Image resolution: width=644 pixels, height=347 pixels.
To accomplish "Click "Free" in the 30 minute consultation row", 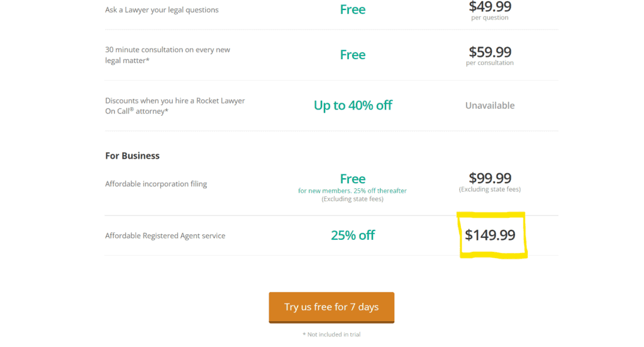I will 353,55.
